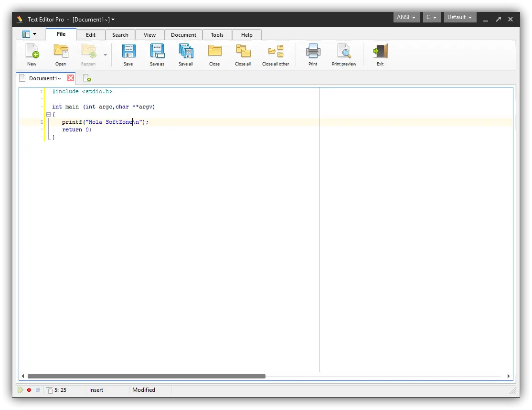This screenshot has width=532, height=410.
Task: Expand the Reopen dropdown arrow
Action: [x=105, y=54]
